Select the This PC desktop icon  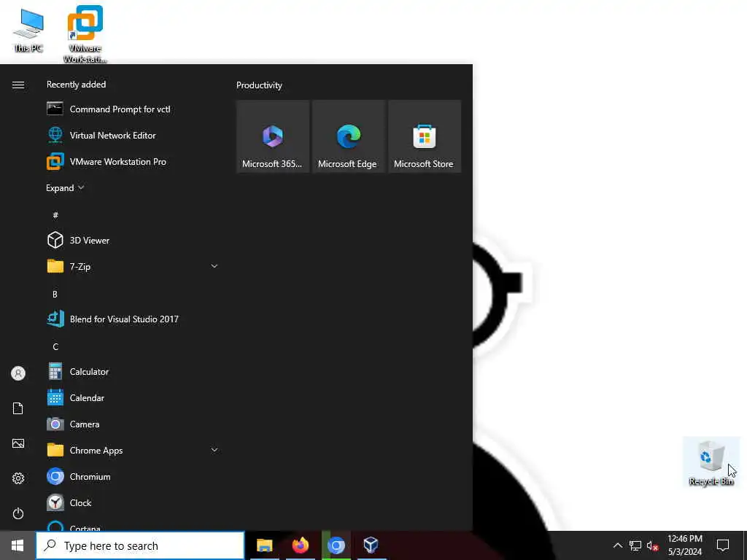pyautogui.click(x=28, y=31)
